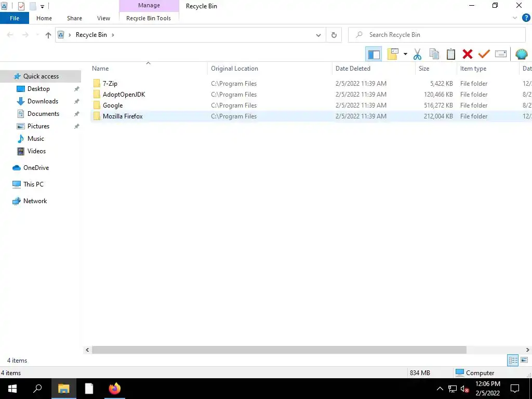Screen dimensions: 532x399
Task: Click the address bar Recycle Bin icon
Action: point(61,35)
